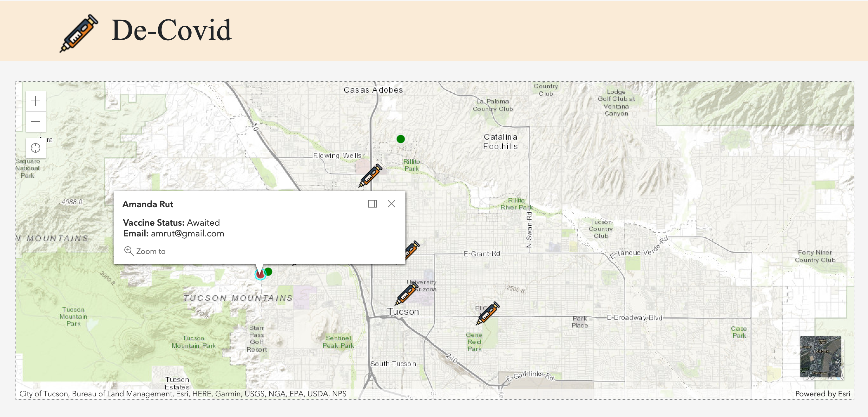
Task: Click the green dot beside selected marker
Action: coord(269,271)
